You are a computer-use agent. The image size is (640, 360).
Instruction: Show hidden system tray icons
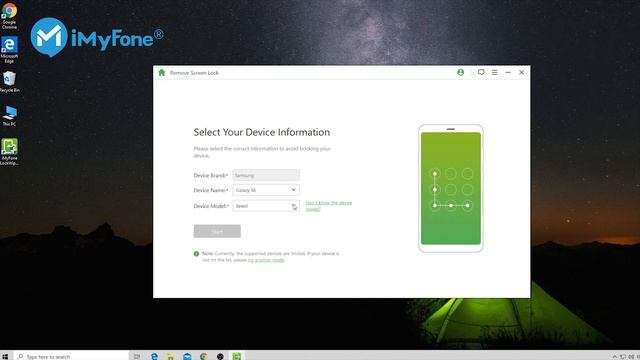tap(615, 357)
